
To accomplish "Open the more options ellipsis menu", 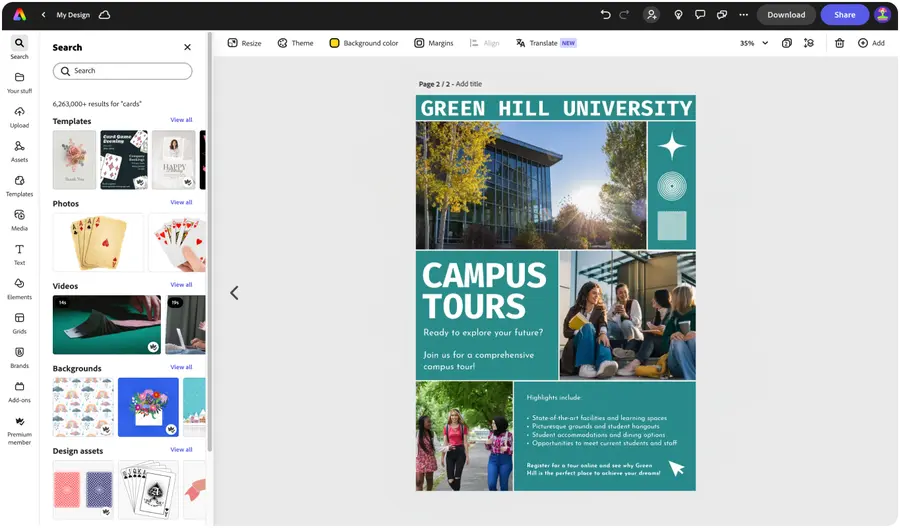I will click(743, 15).
